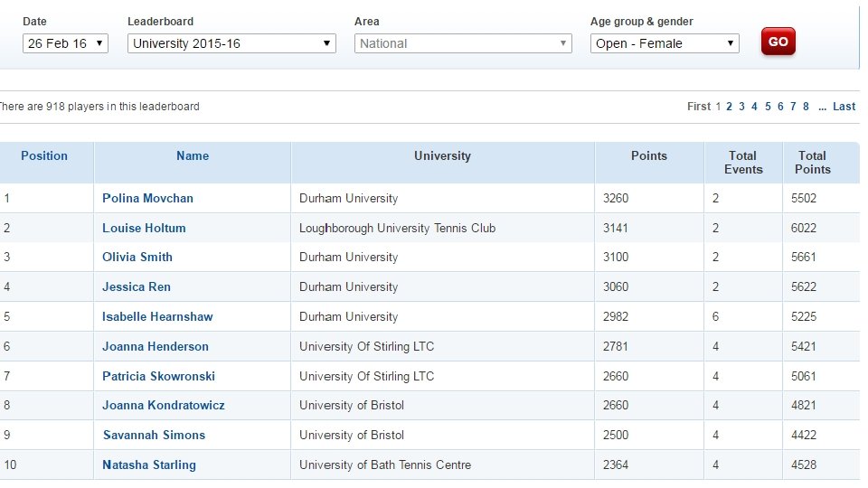Image resolution: width=868 pixels, height=488 pixels.
Task: Open Jessica Ren's player profile
Action: (137, 287)
